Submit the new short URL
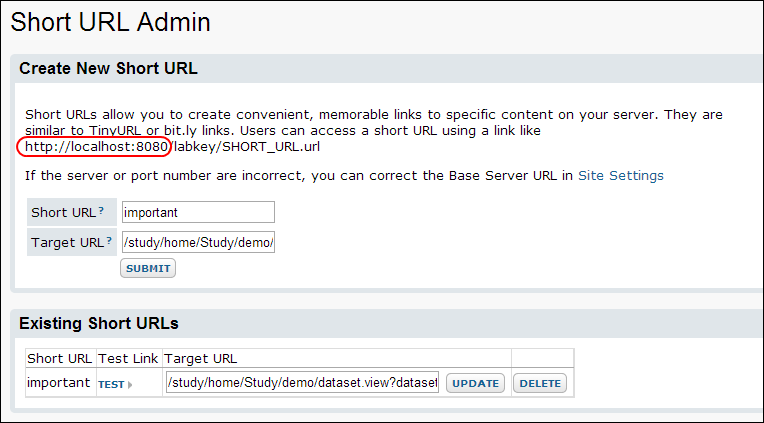This screenshot has width=764, height=423. 148,269
